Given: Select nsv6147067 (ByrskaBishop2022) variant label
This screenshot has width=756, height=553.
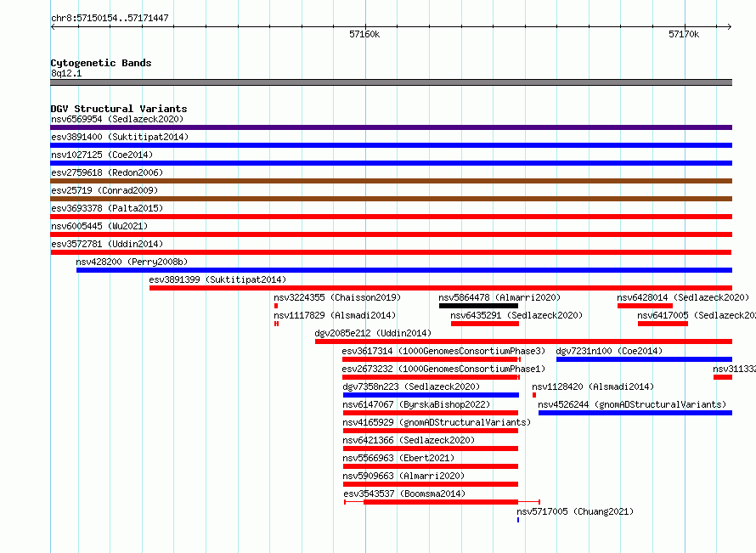Looking at the screenshot, I should click(x=416, y=404).
